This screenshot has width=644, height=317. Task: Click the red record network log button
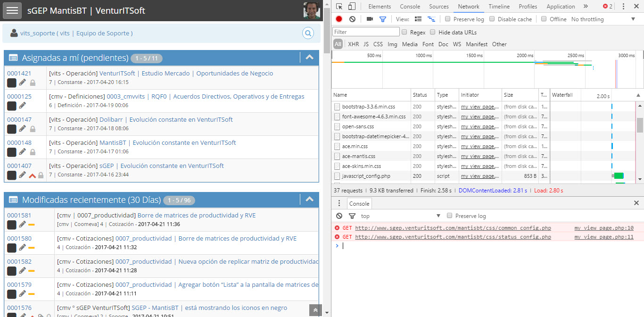coord(339,19)
